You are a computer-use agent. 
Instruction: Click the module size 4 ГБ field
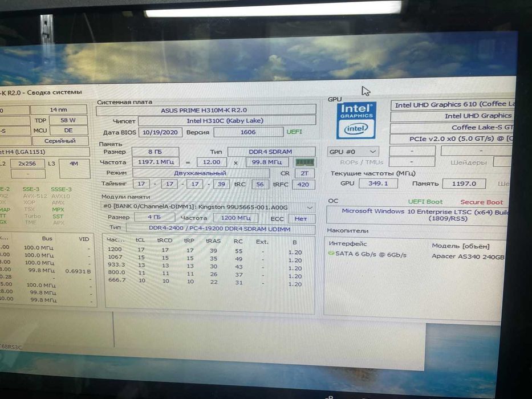pos(155,217)
